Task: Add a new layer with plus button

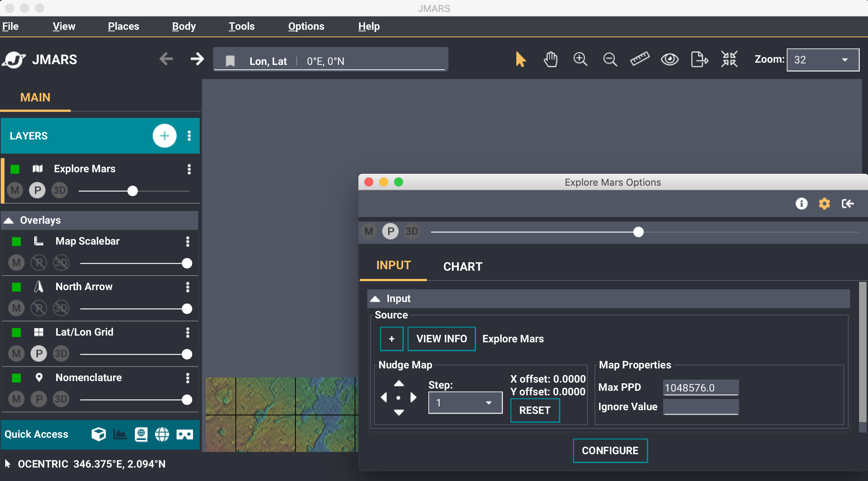Action: click(x=164, y=136)
